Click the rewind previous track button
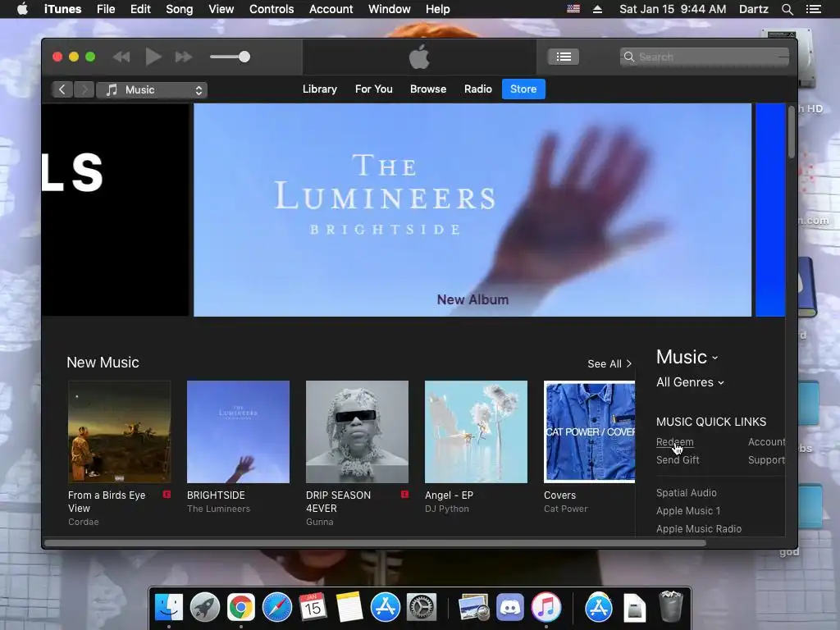The height and width of the screenshot is (630, 840). pos(121,57)
